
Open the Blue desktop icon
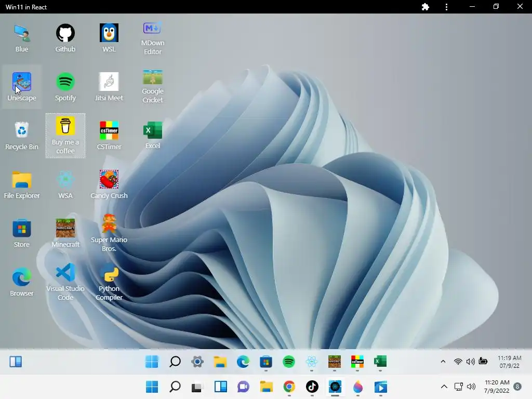[22, 38]
